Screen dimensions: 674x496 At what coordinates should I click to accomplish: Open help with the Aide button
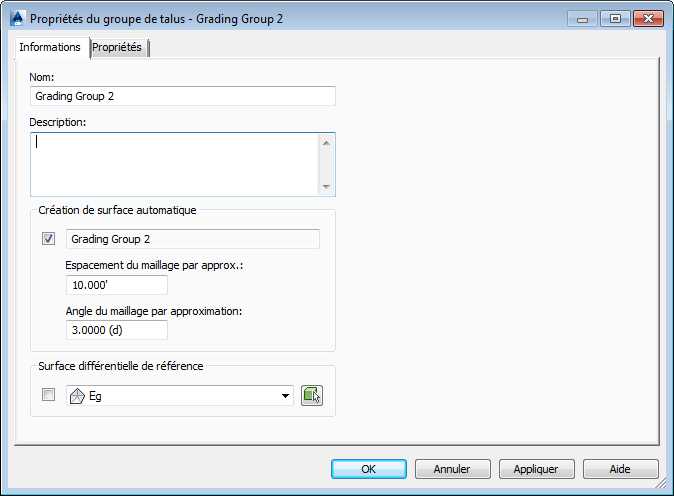[x=620, y=468]
